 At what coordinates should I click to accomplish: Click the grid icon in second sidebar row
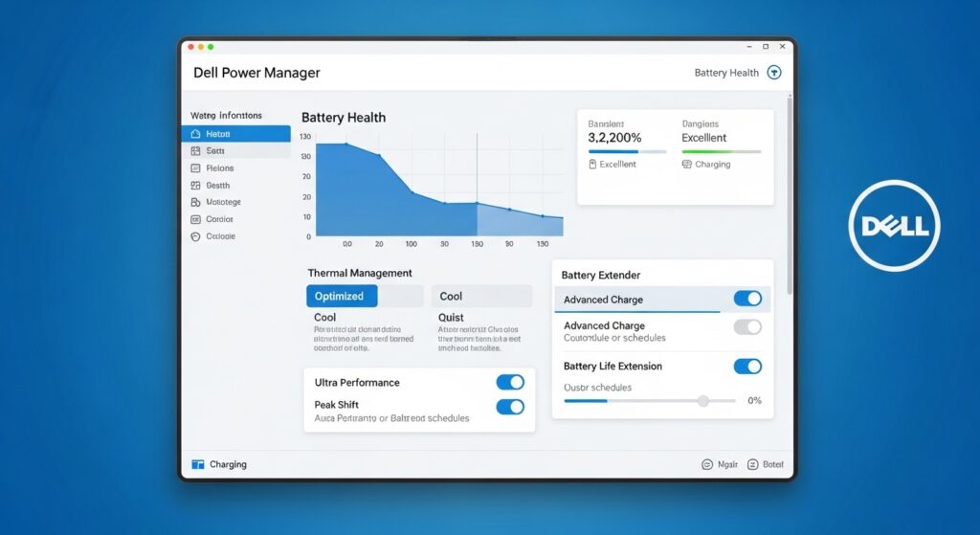click(196, 151)
